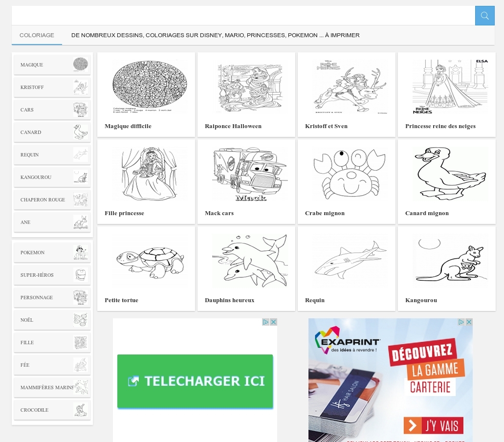Viewport: 504px width, 442px height.
Task: Click into the search input field
Action: tap(243, 16)
